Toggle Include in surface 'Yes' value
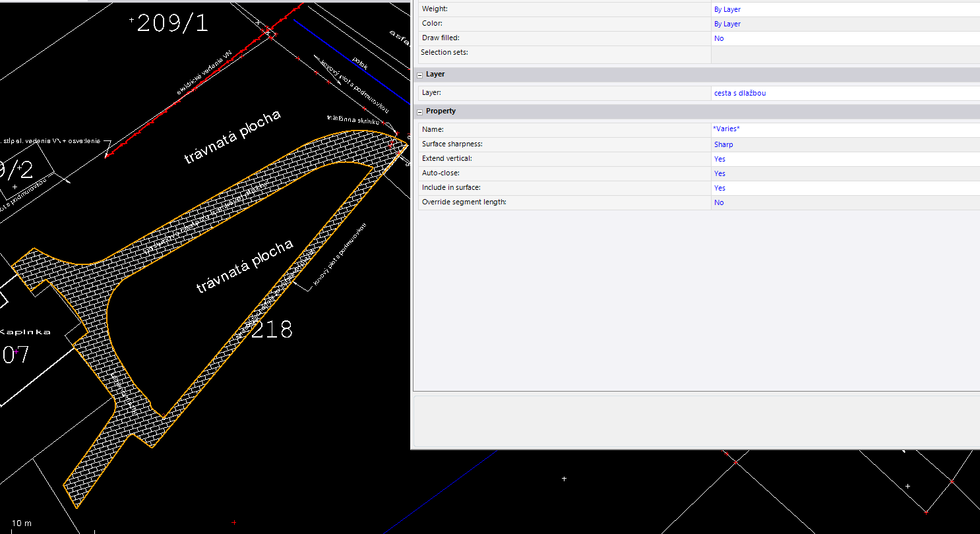The height and width of the screenshot is (534, 980). [x=720, y=188]
